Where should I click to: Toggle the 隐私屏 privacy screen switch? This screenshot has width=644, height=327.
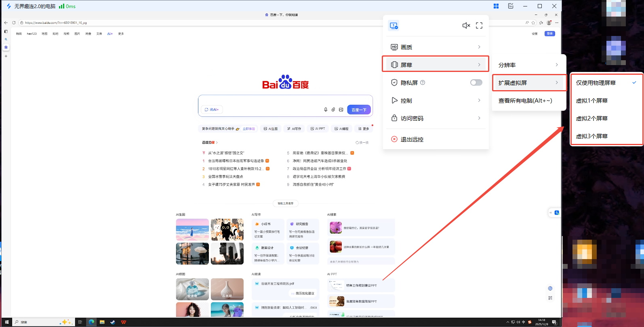[x=476, y=82]
